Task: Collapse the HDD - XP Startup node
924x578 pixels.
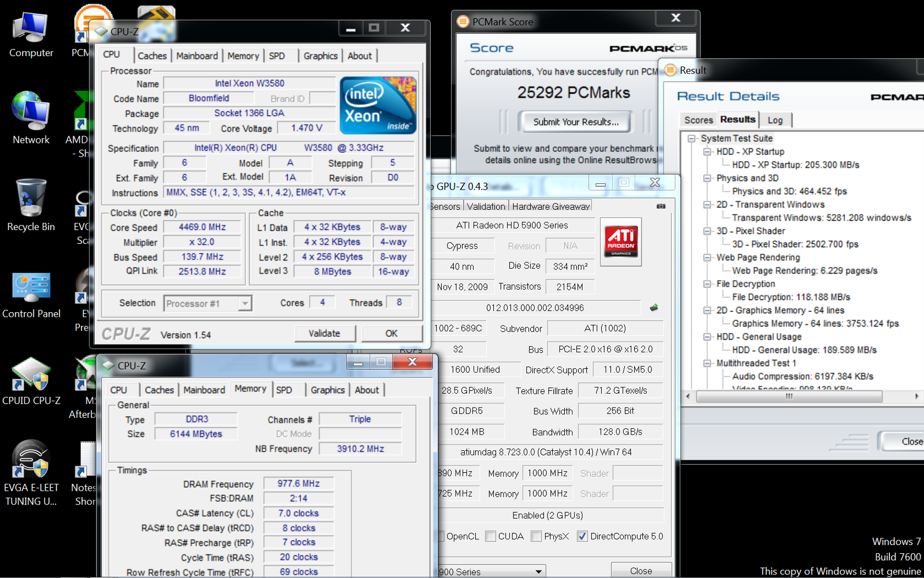Action: [x=707, y=152]
